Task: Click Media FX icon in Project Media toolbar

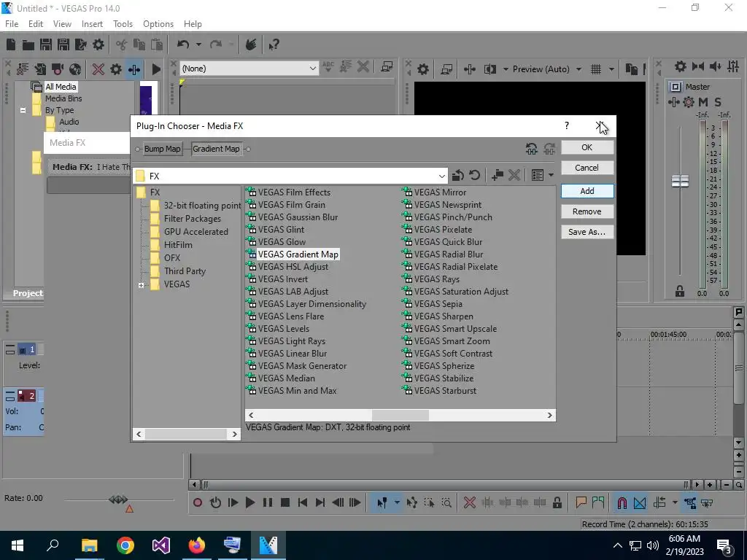Action: [x=134, y=69]
